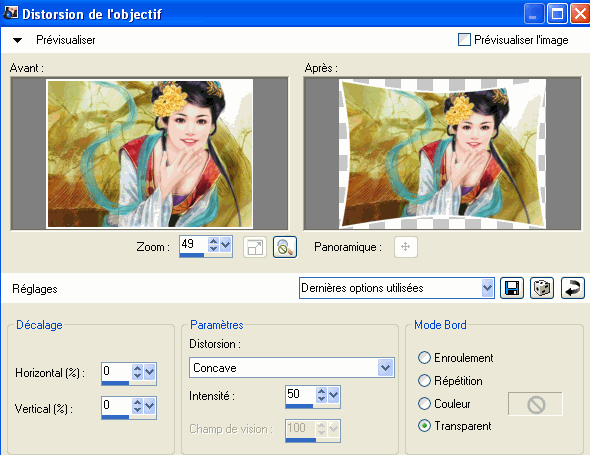590x455 pixels.
Task: Click the Panoramique pan icon
Action: (406, 247)
